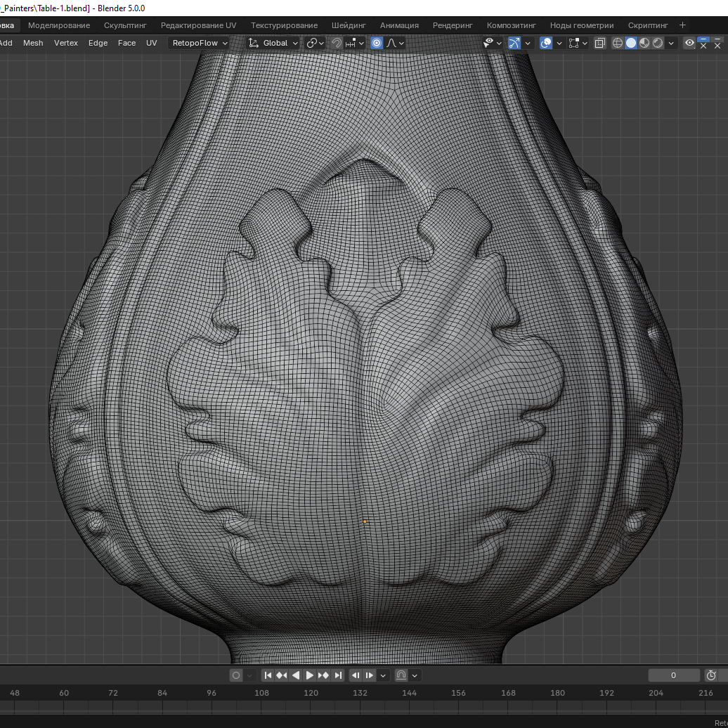This screenshot has width=728, height=728.
Task: Open the Mesh menu
Action: tap(33, 43)
